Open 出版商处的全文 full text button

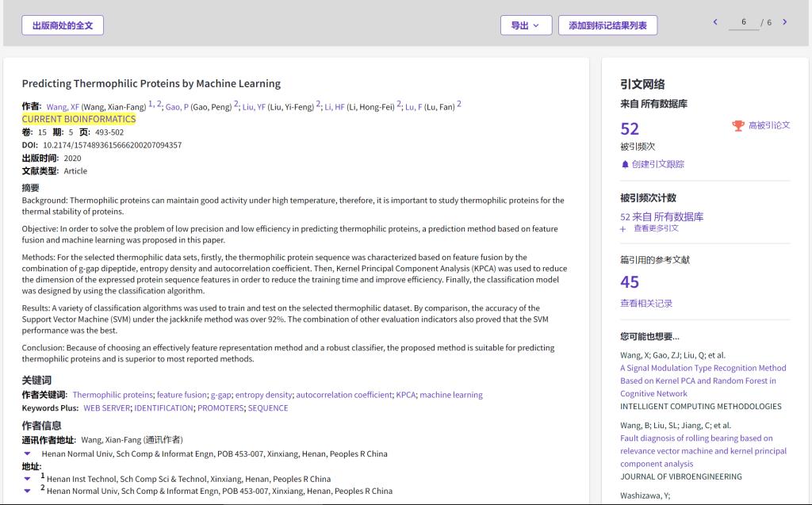click(x=63, y=25)
